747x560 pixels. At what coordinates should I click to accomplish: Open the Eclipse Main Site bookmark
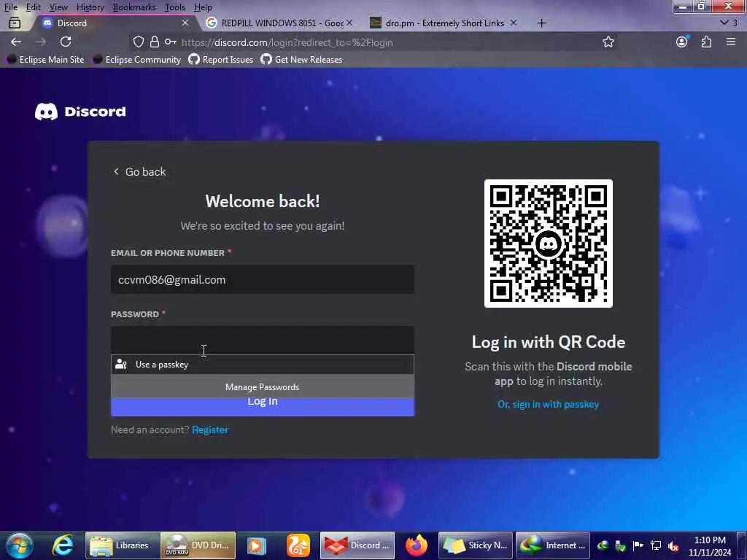coord(46,60)
